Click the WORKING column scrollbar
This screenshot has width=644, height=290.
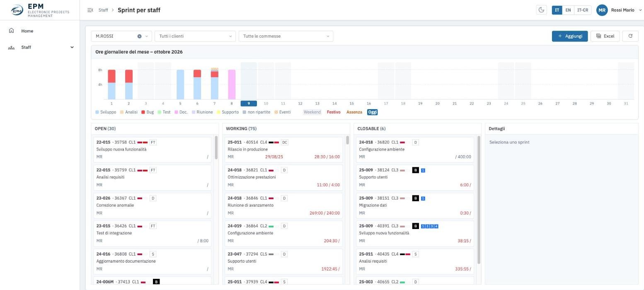click(x=347, y=140)
